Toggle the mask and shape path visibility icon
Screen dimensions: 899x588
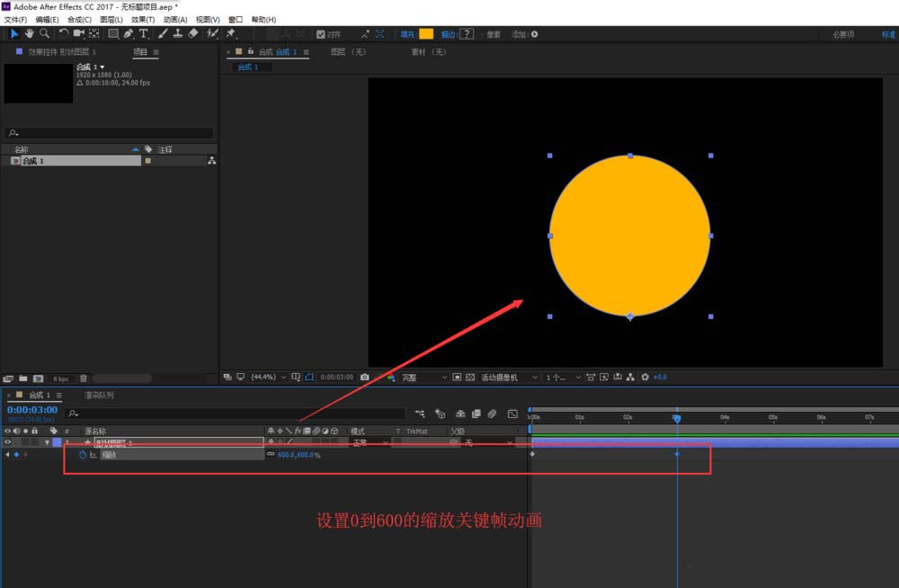tap(309, 377)
